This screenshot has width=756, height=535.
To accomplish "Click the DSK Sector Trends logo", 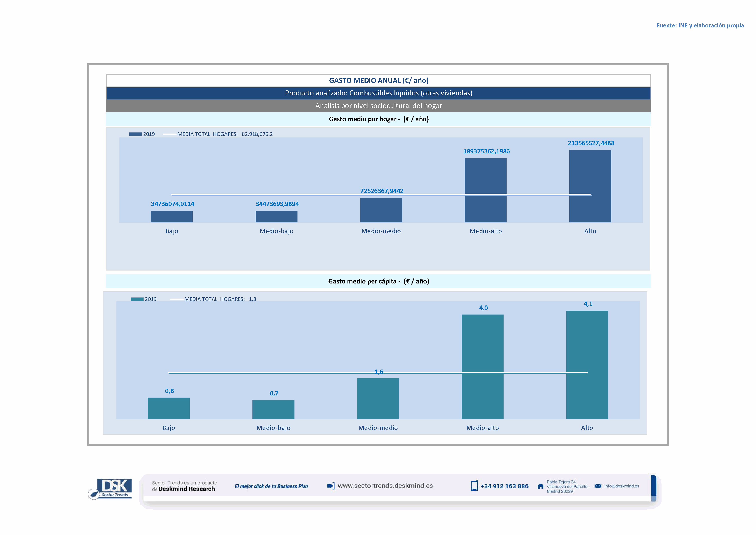I will [x=110, y=489].
